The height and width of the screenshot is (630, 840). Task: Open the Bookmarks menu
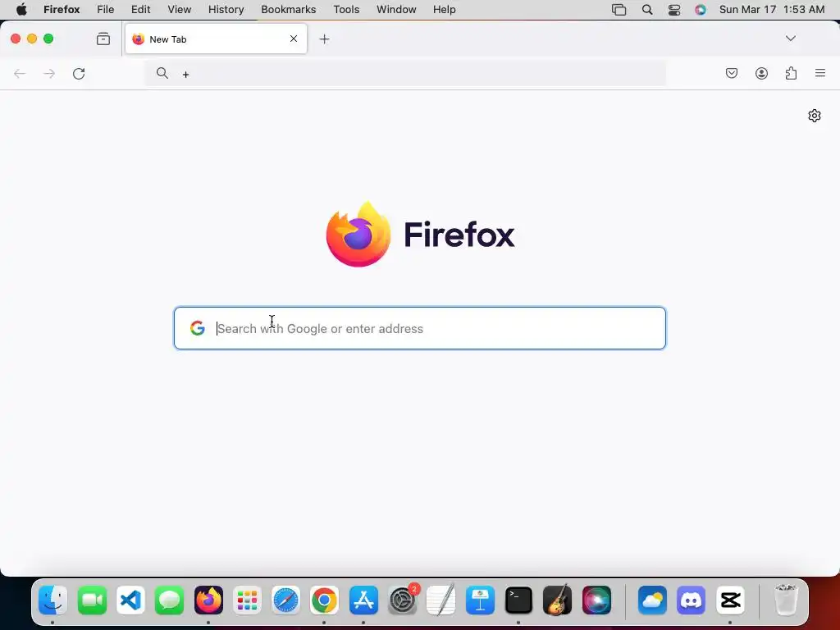tap(289, 10)
